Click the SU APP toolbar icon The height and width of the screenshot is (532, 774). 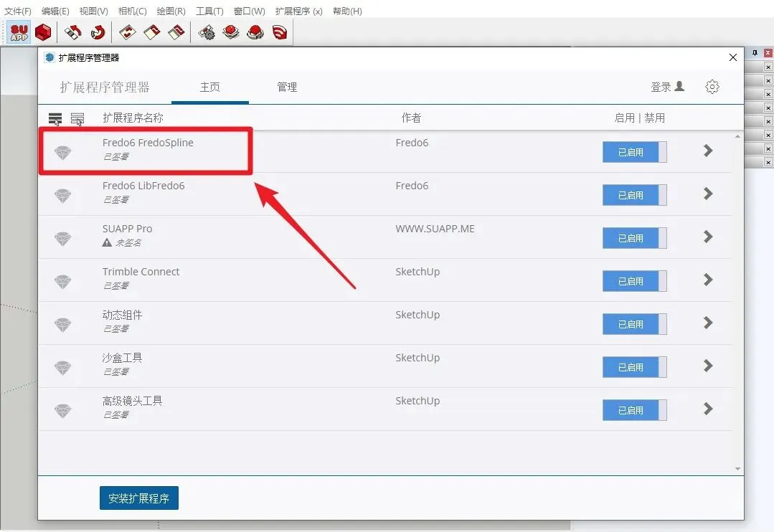coord(19,32)
